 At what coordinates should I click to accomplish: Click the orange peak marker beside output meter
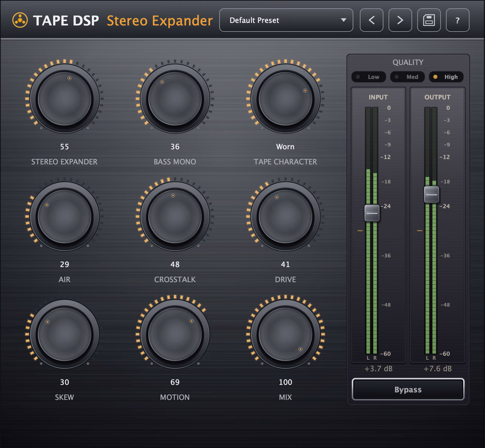pos(419,231)
